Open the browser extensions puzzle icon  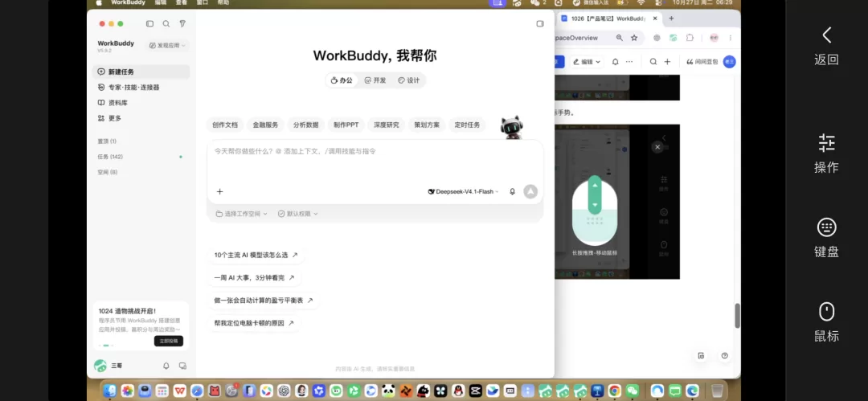point(690,38)
